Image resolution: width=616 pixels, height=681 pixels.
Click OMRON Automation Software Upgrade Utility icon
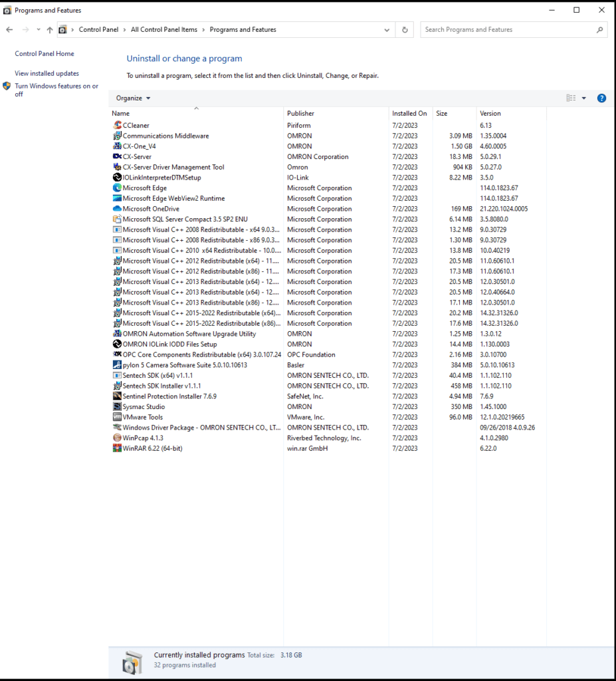pos(117,334)
